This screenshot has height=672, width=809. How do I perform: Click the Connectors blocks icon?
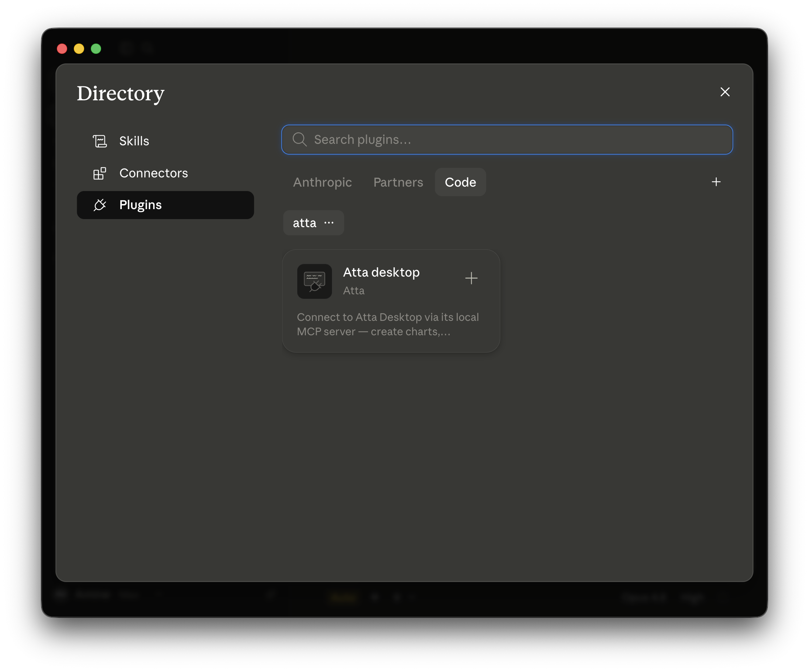click(100, 173)
